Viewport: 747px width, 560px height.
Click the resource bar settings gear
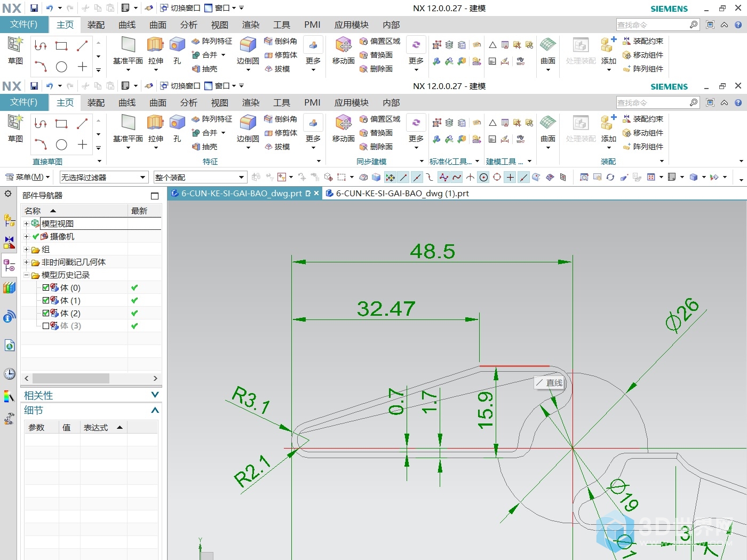(8, 194)
